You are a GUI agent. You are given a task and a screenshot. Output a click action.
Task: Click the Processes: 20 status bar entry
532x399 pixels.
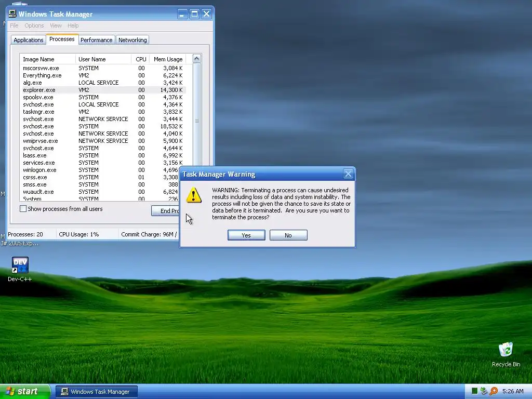25,234
